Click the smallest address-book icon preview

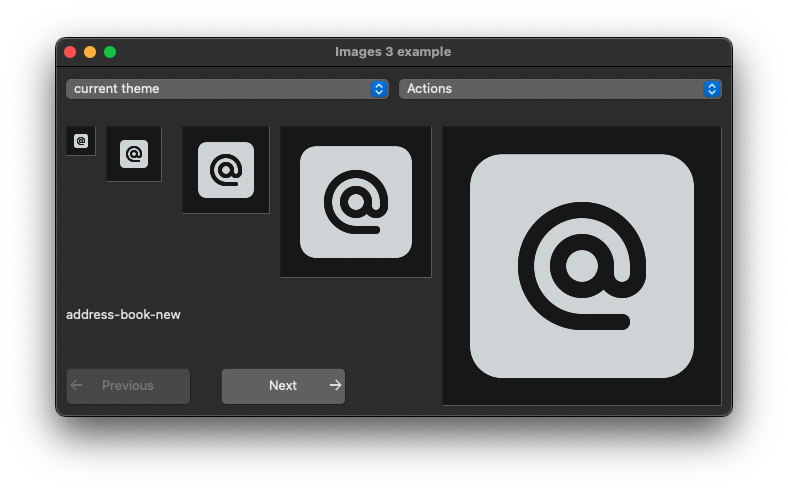(x=81, y=141)
